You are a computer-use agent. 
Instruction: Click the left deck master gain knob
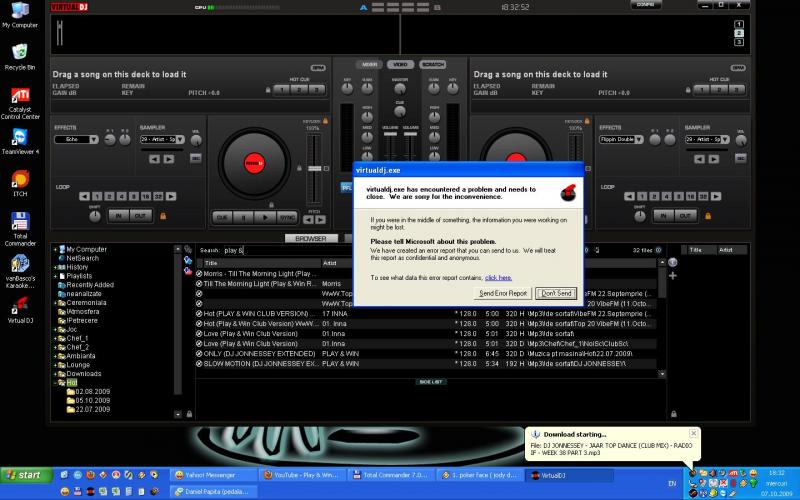click(x=367, y=89)
